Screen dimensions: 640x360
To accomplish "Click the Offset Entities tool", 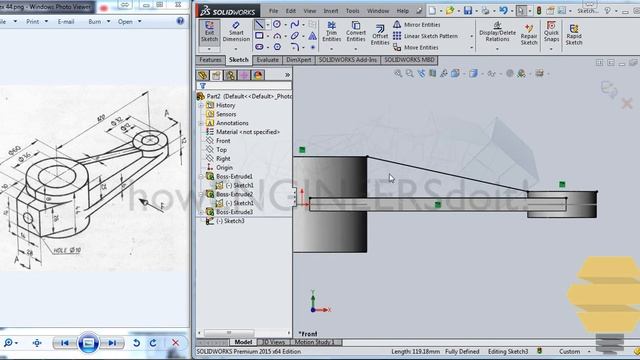I will pos(380,34).
